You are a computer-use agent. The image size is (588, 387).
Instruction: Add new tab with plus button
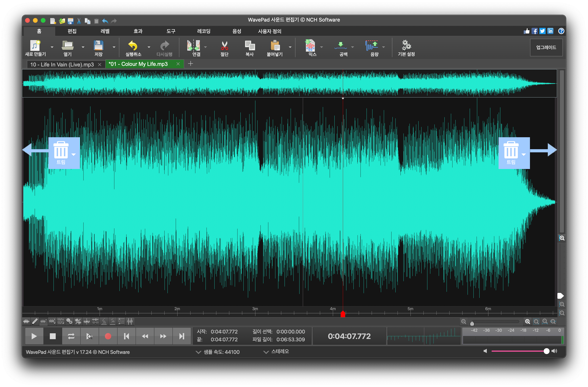coord(190,64)
